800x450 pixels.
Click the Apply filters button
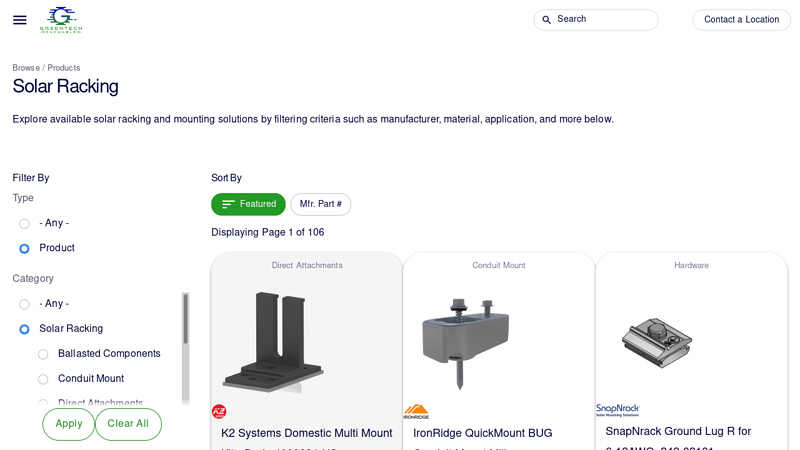click(68, 424)
